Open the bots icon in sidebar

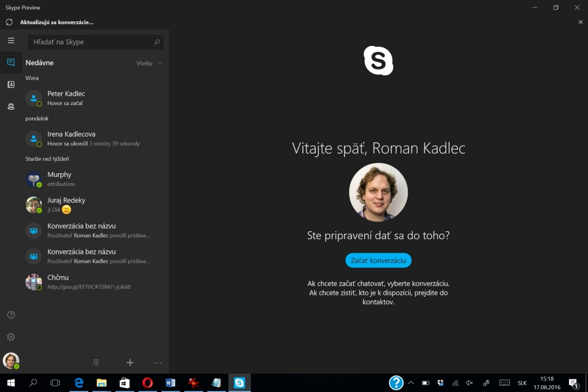coord(11,106)
